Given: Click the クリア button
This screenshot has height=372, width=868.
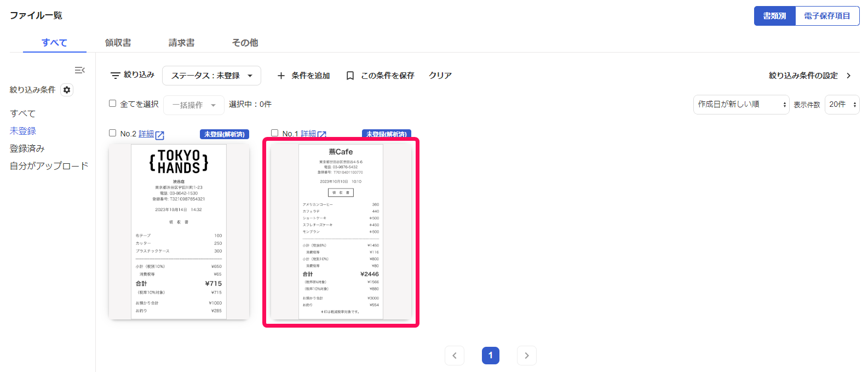Looking at the screenshot, I should (440, 76).
